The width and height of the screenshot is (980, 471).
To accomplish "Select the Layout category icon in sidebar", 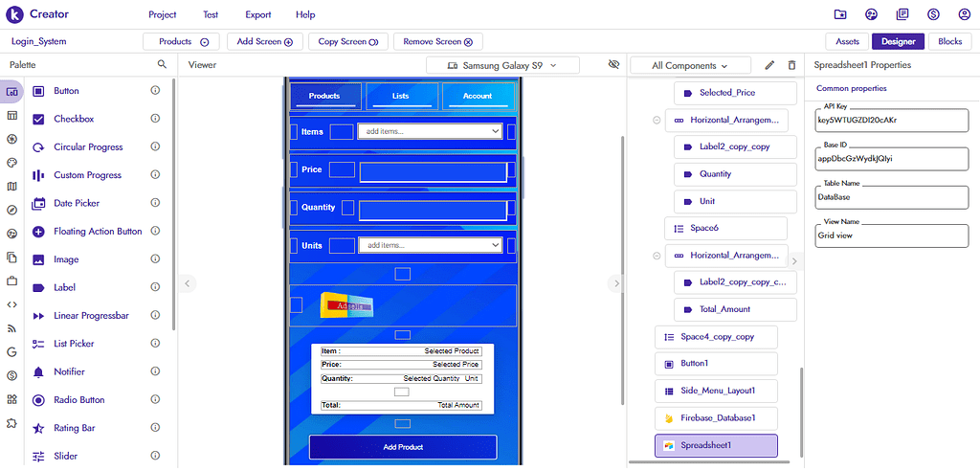I will [x=11, y=116].
